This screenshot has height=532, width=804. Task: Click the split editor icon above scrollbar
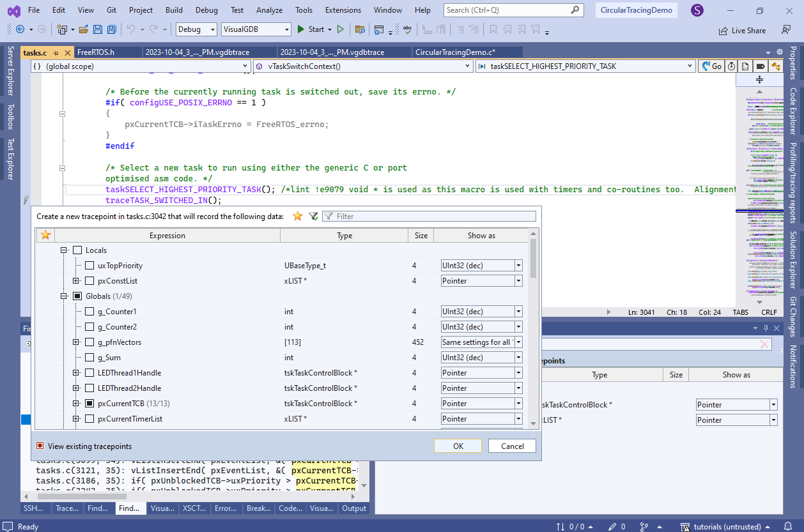[x=759, y=79]
